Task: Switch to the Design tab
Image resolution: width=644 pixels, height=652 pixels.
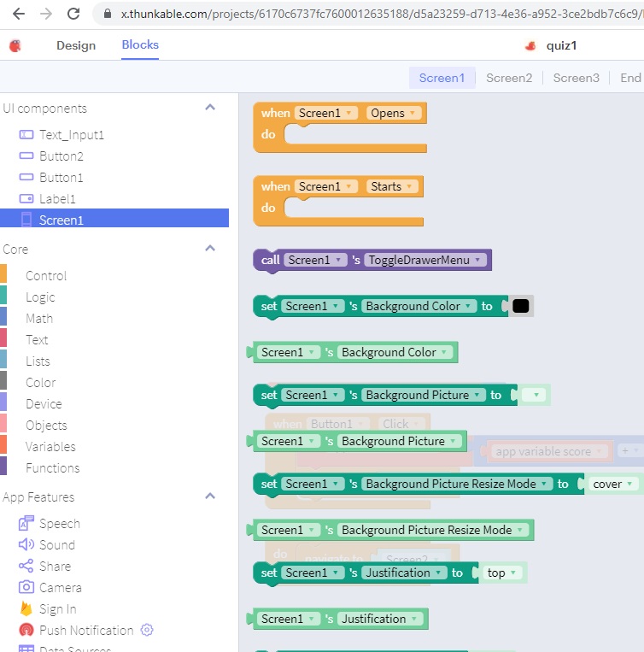Action: click(x=76, y=45)
